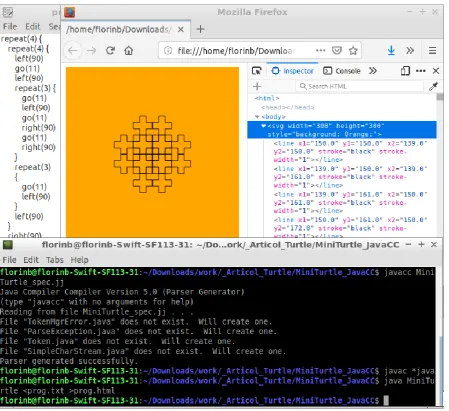The width and height of the screenshot is (449, 411).
Task: Open a new Firefox tab
Action: click(200, 29)
